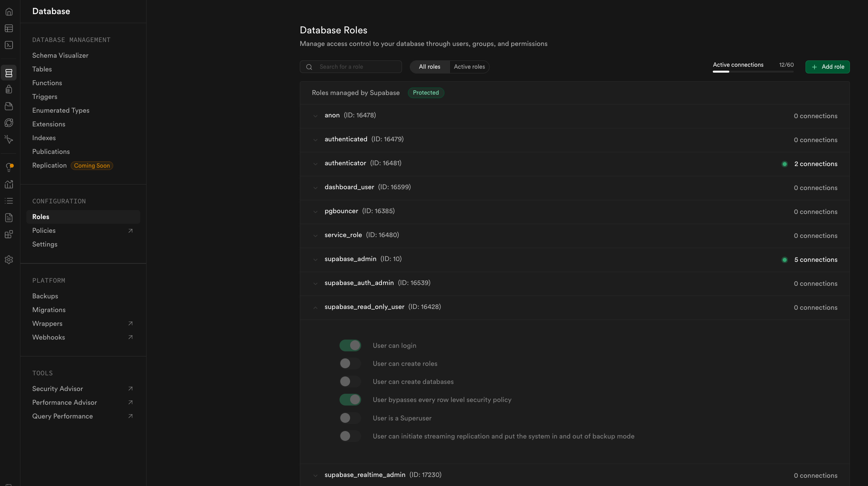Toggle 'User is a Superuser' switch
The image size is (868, 486).
click(350, 418)
